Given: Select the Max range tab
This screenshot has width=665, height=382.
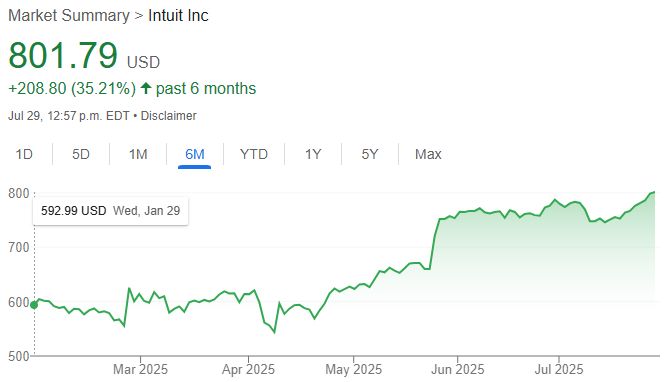Looking at the screenshot, I should click(428, 154).
